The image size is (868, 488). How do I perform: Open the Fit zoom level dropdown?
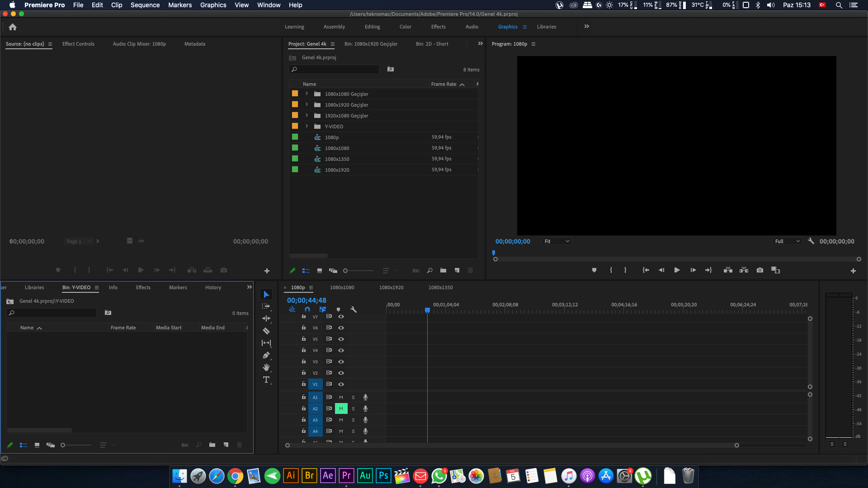pos(557,241)
